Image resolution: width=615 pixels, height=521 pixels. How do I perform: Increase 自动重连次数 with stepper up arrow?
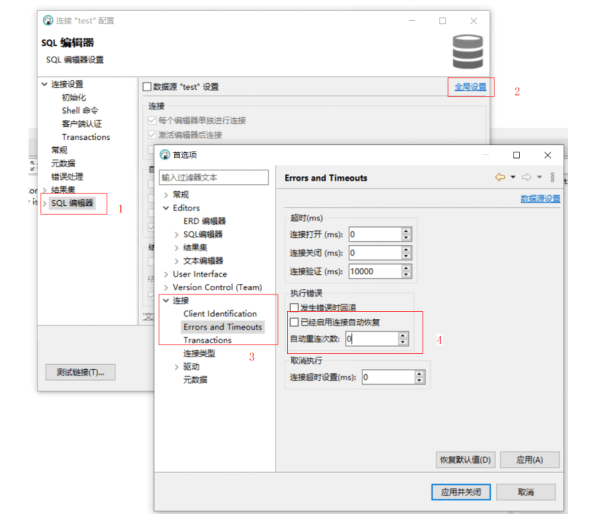tap(403, 335)
